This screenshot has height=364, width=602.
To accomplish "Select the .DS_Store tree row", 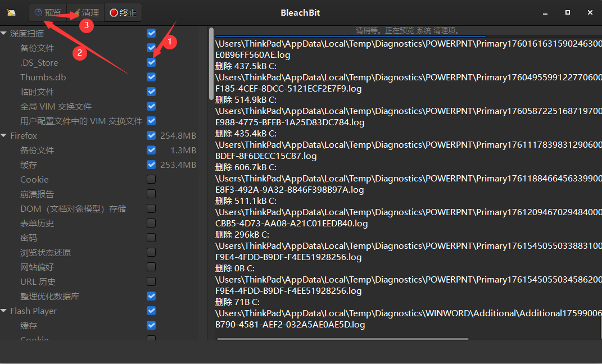I will 39,62.
